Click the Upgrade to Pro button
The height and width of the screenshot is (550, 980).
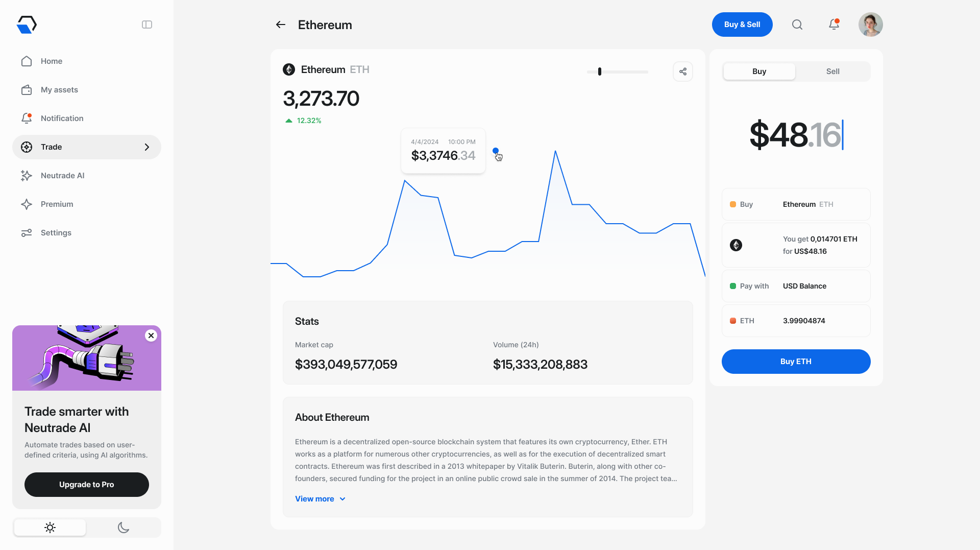click(x=87, y=485)
